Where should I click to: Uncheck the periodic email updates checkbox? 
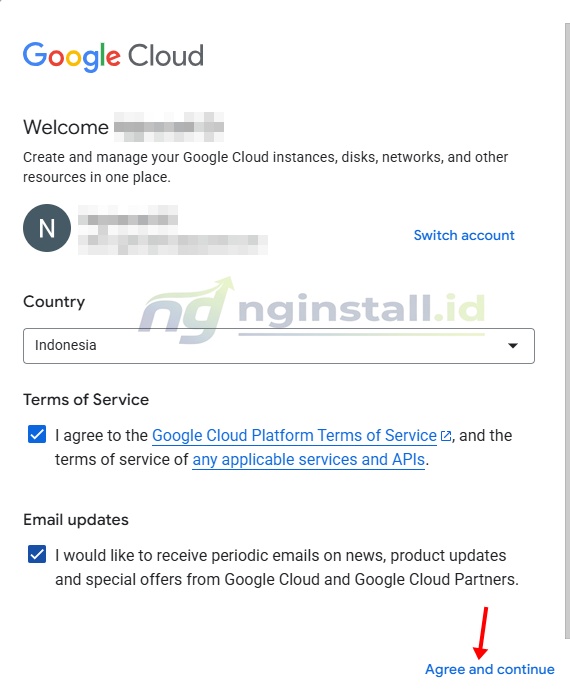click(x=37, y=554)
